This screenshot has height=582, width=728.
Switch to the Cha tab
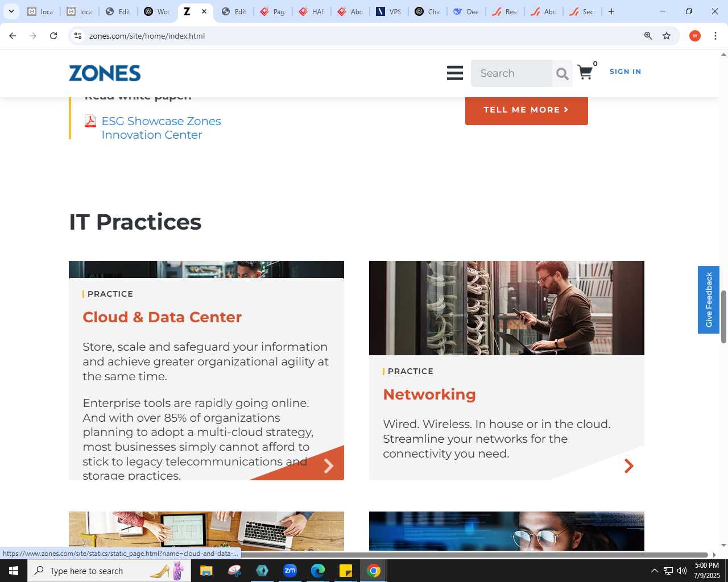[428, 11]
